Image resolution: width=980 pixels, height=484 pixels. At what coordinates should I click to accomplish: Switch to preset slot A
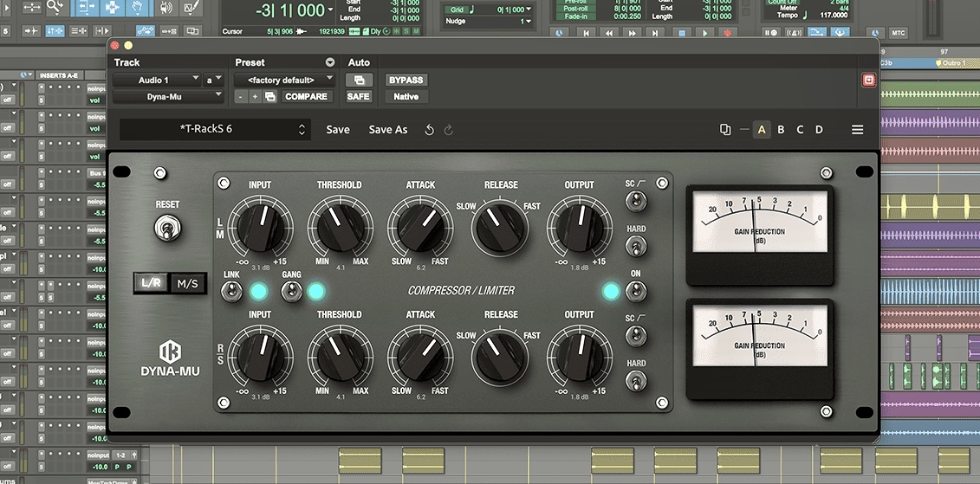pyautogui.click(x=762, y=130)
